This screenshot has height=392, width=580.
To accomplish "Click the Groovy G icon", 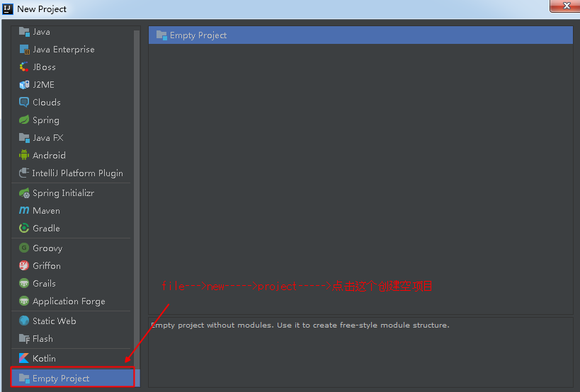I will tap(24, 248).
